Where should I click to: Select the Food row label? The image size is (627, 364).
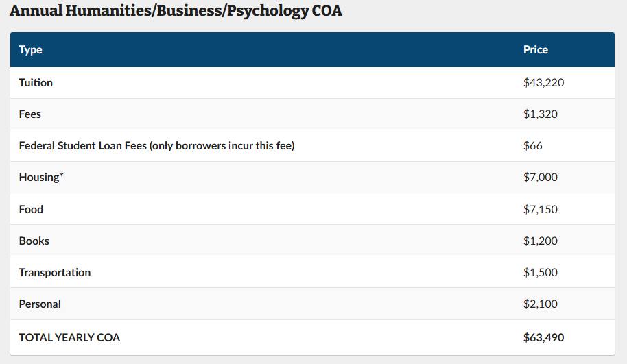(x=31, y=209)
